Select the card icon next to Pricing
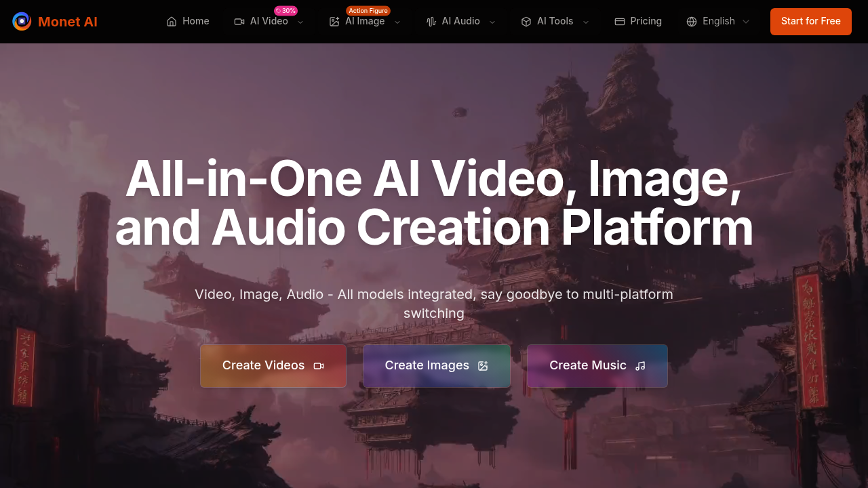Viewport: 868px width, 488px height. pyautogui.click(x=620, y=22)
